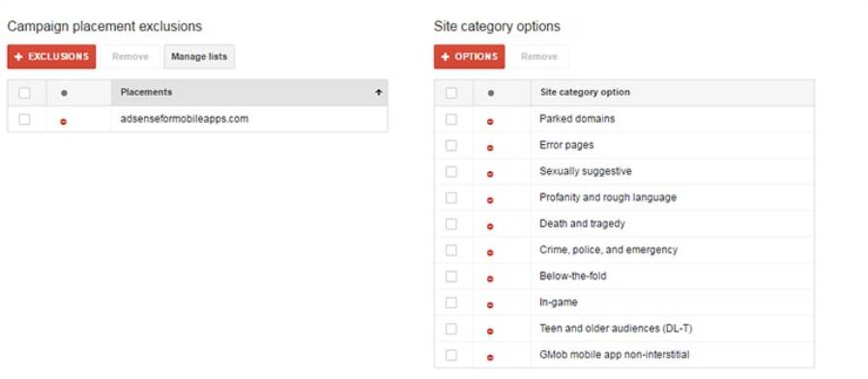Open Manage lists
This screenshot has height=379, width=868.
[199, 56]
